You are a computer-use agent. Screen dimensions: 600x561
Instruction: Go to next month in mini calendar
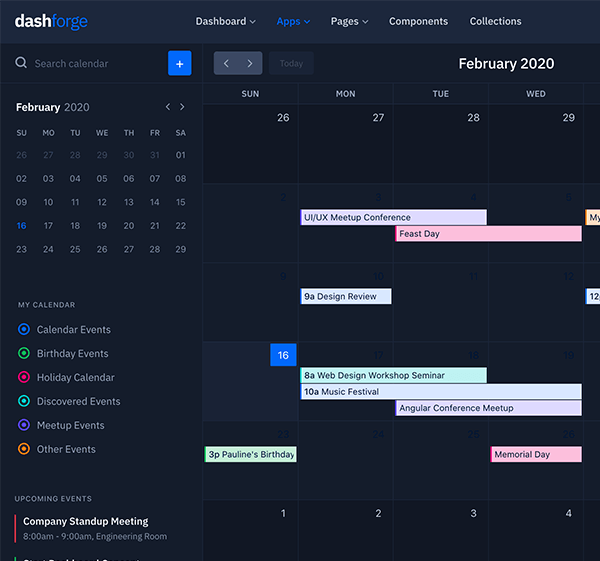click(182, 107)
